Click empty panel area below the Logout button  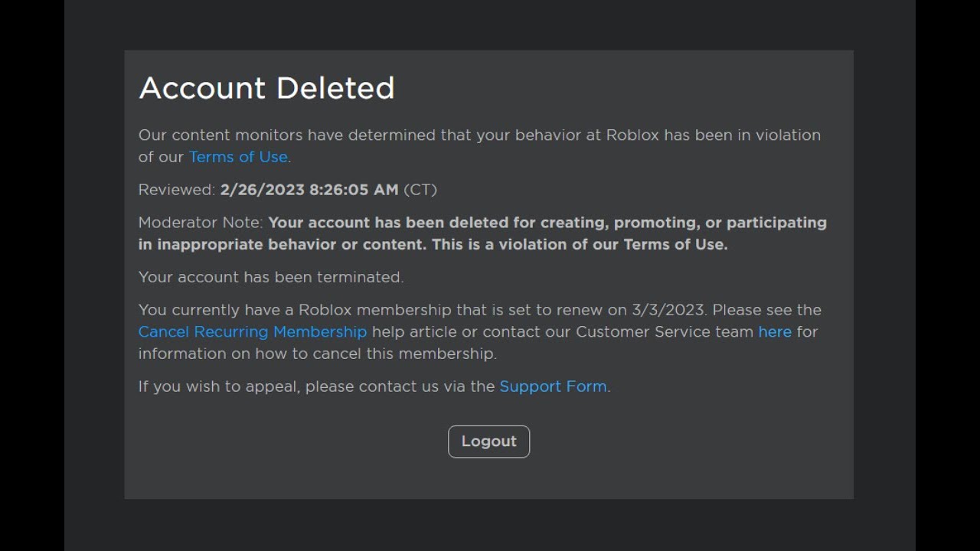click(488, 481)
